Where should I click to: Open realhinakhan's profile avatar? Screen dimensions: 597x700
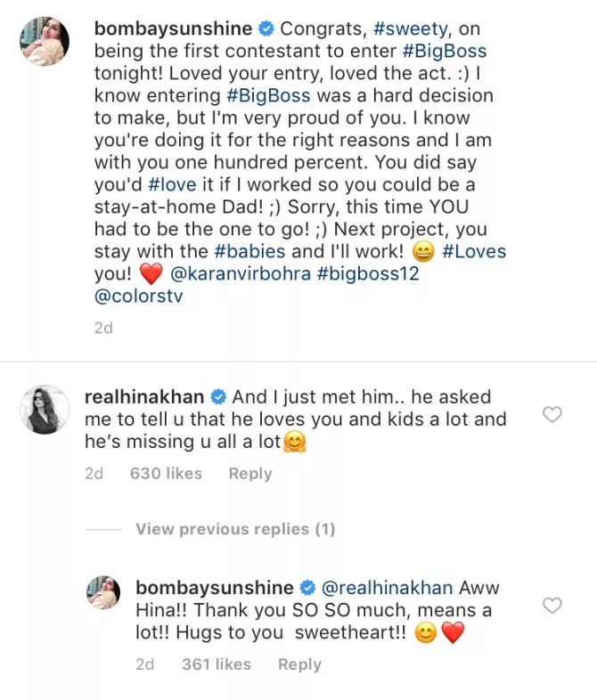[x=44, y=410]
